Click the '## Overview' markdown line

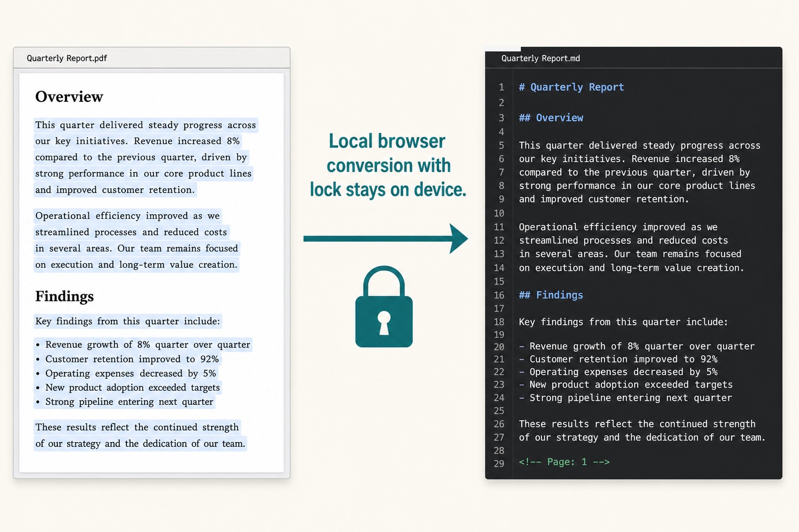551,118
